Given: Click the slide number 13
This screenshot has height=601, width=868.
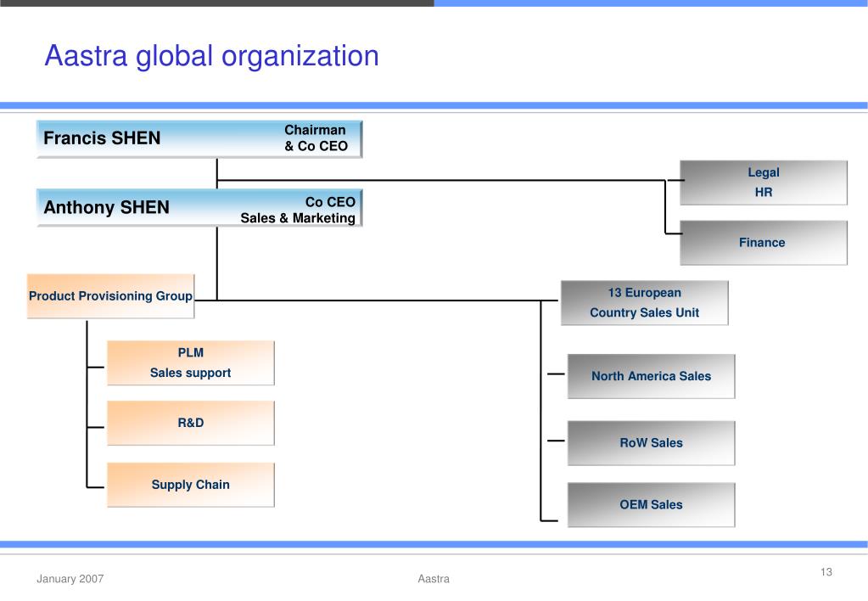Looking at the screenshot, I should [826, 571].
